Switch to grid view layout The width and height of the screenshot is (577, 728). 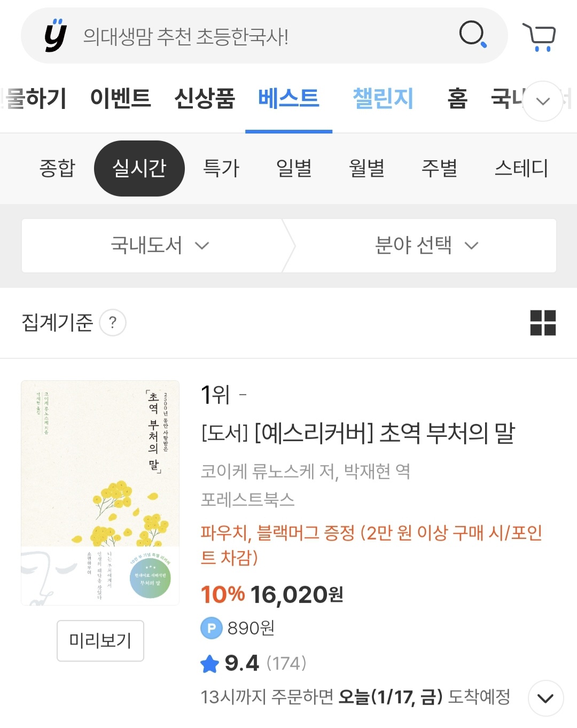pos(543,323)
